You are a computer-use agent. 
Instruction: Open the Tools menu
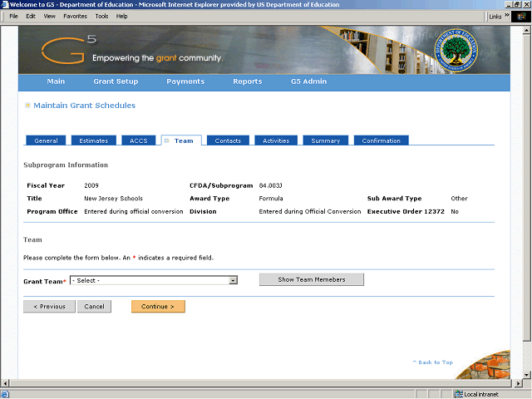tap(101, 16)
